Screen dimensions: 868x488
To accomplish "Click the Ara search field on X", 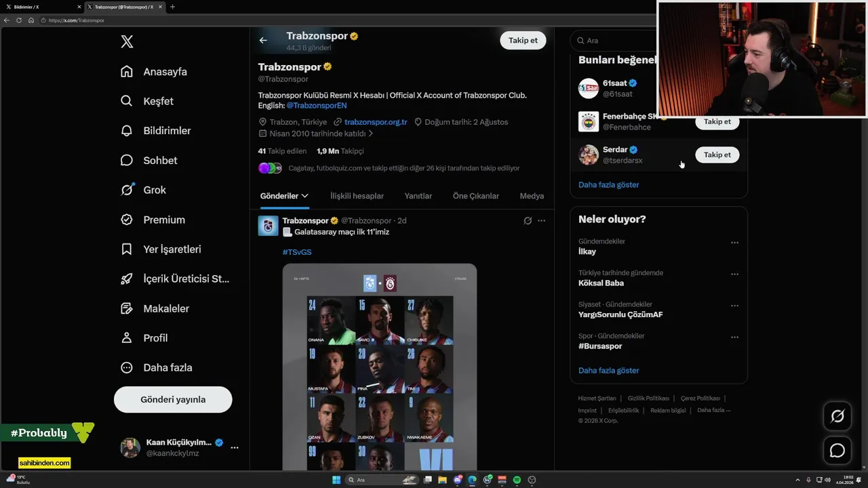I will 612,41.
